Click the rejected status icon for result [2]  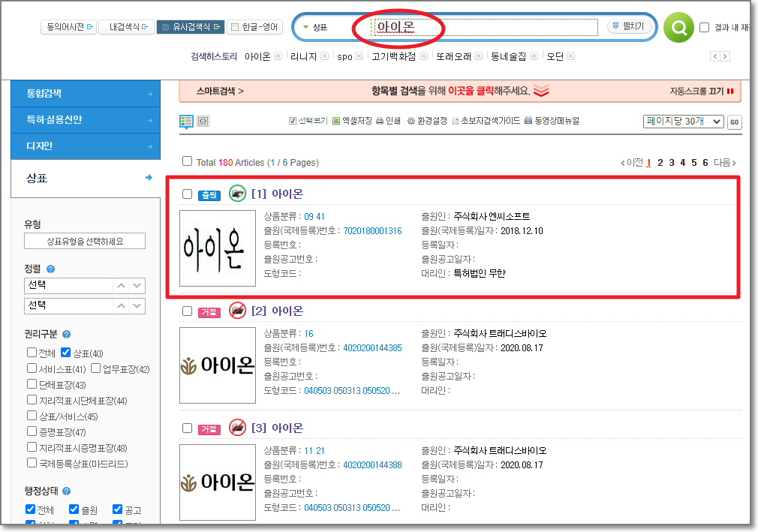coord(237,310)
